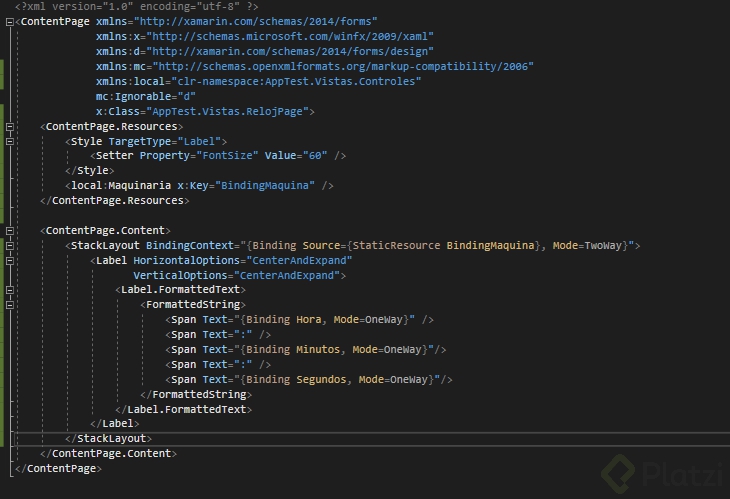730x499 pixels.
Task: Collapse the StackLayout BindingContext fold
Action: [x=10, y=245]
